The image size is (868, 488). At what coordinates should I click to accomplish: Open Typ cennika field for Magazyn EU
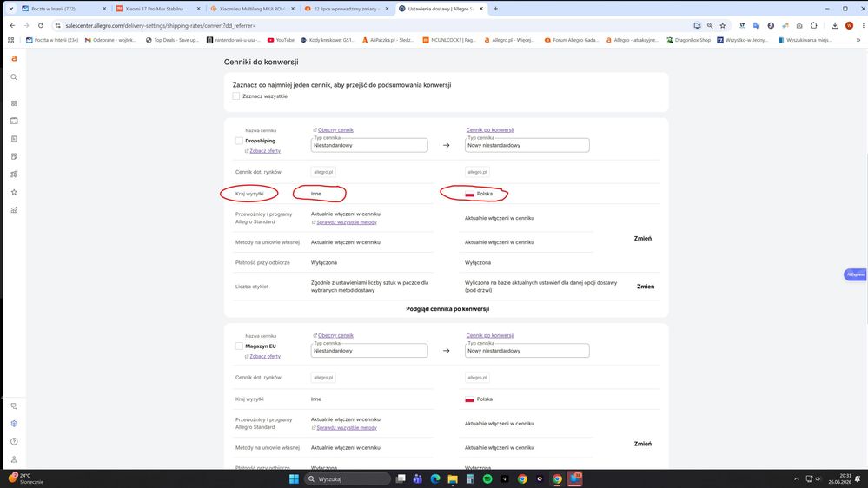click(x=369, y=350)
